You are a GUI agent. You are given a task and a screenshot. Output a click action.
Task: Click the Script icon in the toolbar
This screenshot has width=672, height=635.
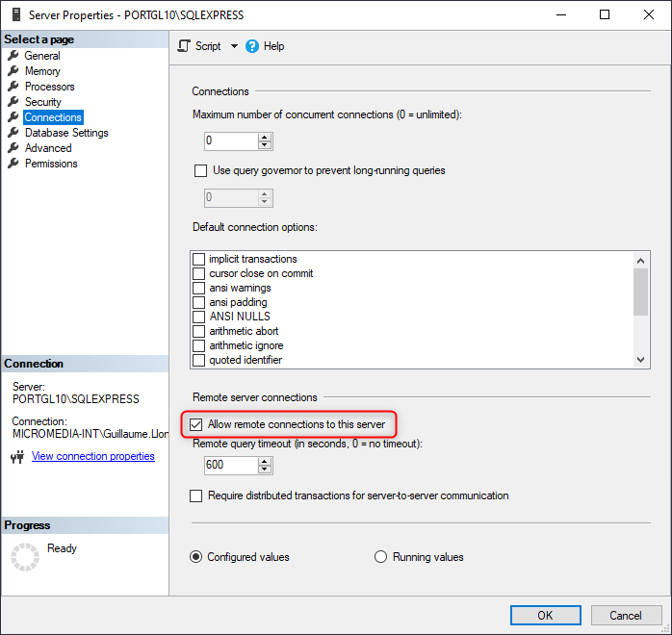[x=185, y=46]
